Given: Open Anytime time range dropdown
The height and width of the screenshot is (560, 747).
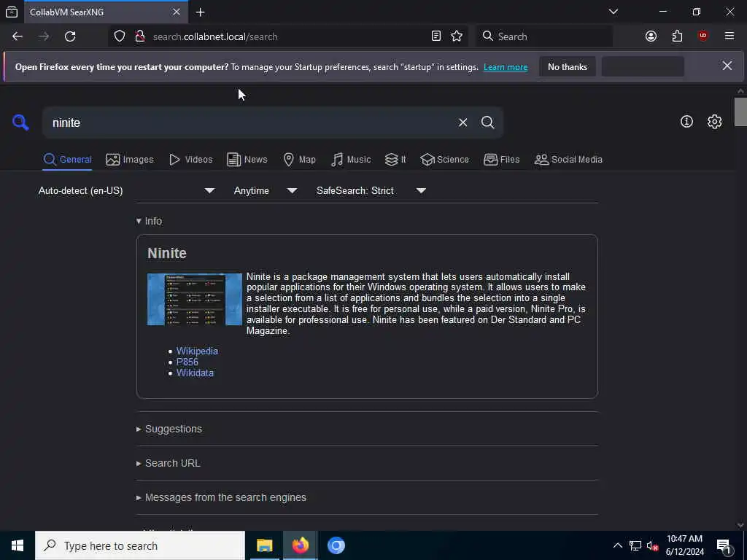Looking at the screenshot, I should pyautogui.click(x=266, y=190).
